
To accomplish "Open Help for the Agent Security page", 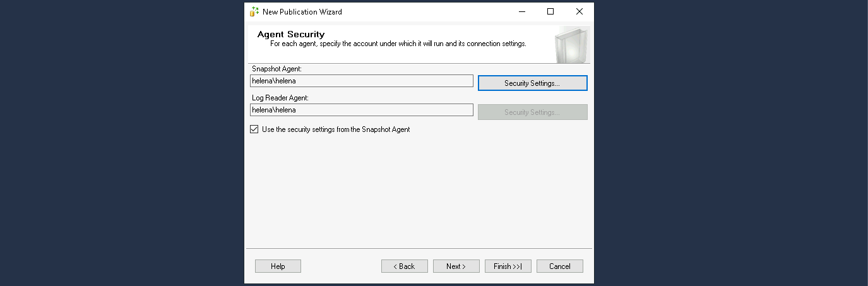I will tap(278, 266).
